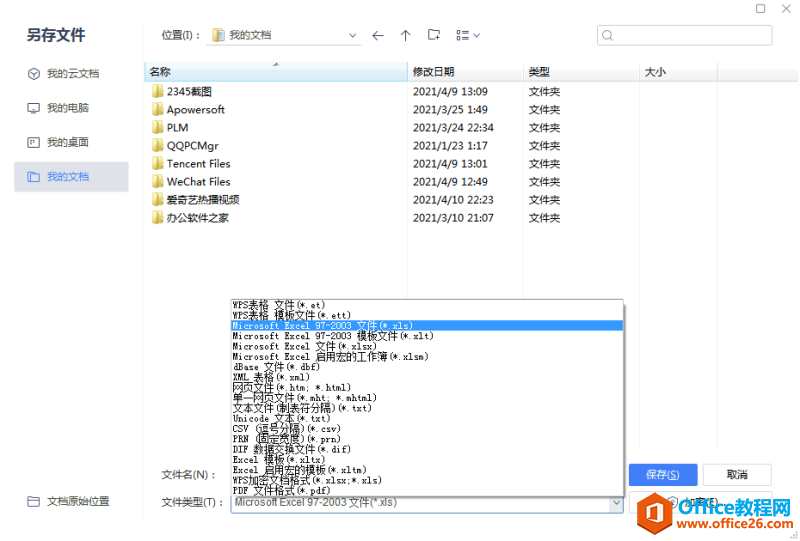Click the search input field

coord(684,35)
